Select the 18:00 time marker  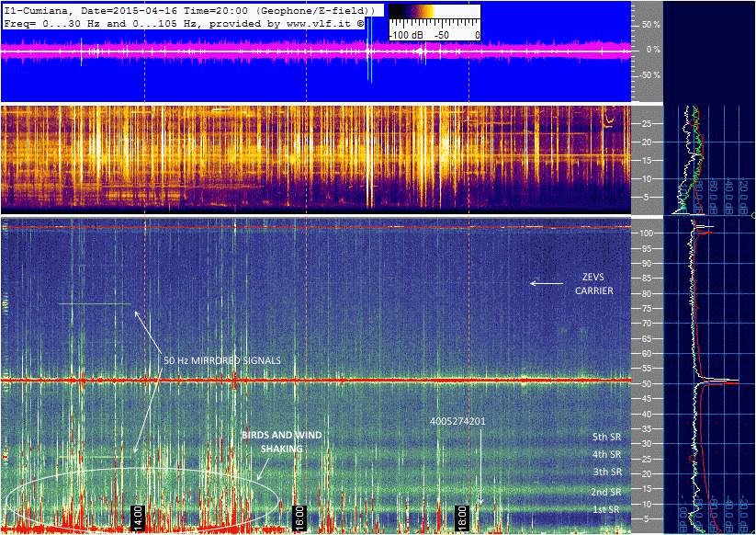464,516
